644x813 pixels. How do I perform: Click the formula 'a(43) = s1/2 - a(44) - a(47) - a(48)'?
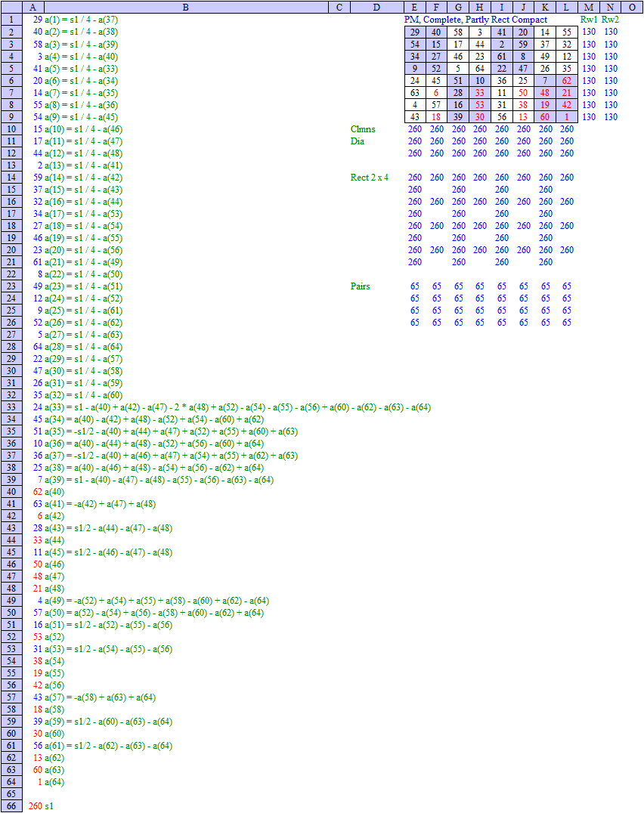click(108, 528)
